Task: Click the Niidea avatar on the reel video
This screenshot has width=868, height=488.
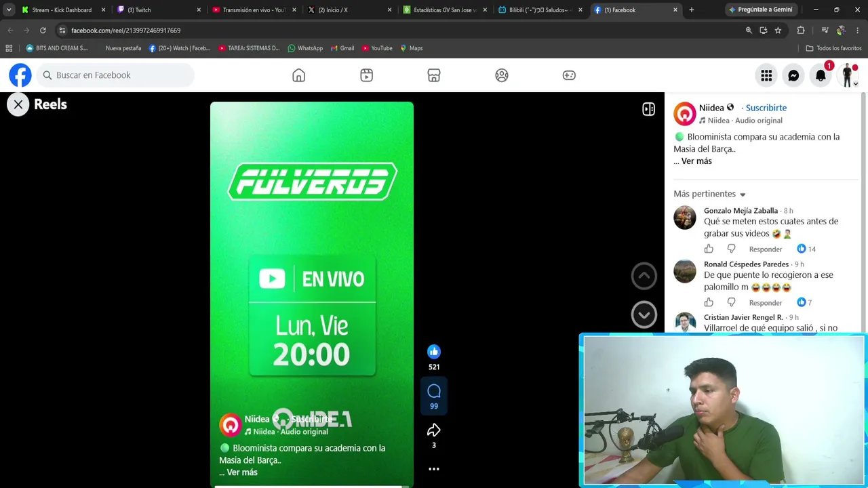Action: [231, 425]
